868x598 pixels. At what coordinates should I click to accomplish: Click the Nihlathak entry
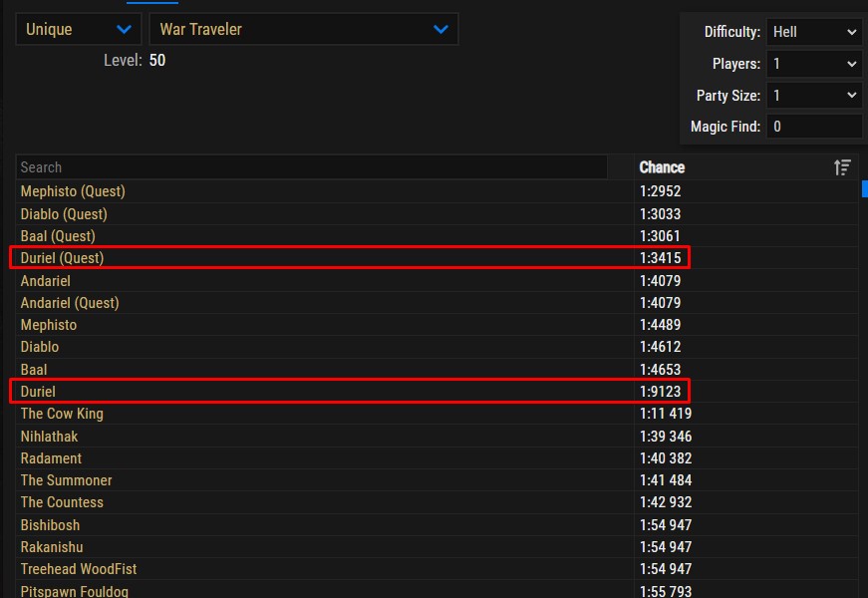point(49,437)
